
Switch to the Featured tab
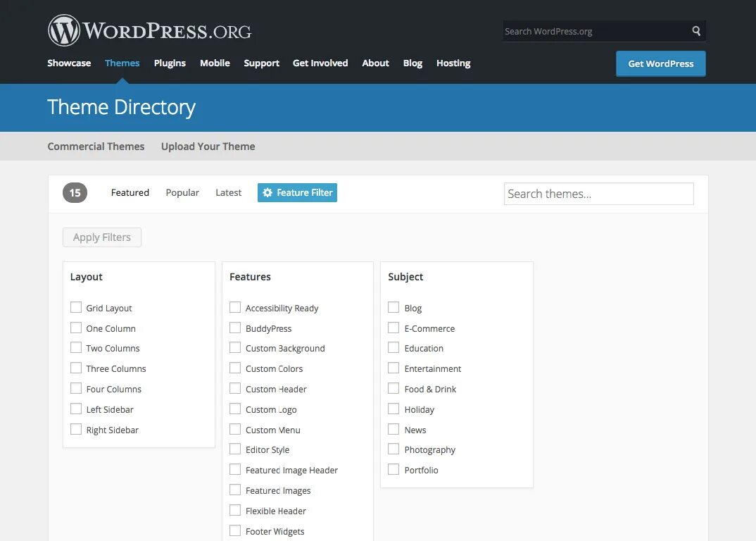click(x=130, y=192)
